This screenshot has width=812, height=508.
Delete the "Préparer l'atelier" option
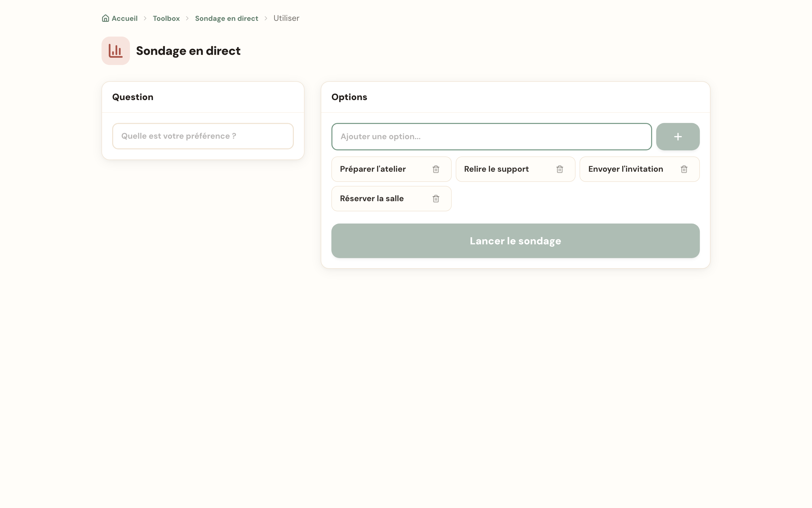(435, 169)
